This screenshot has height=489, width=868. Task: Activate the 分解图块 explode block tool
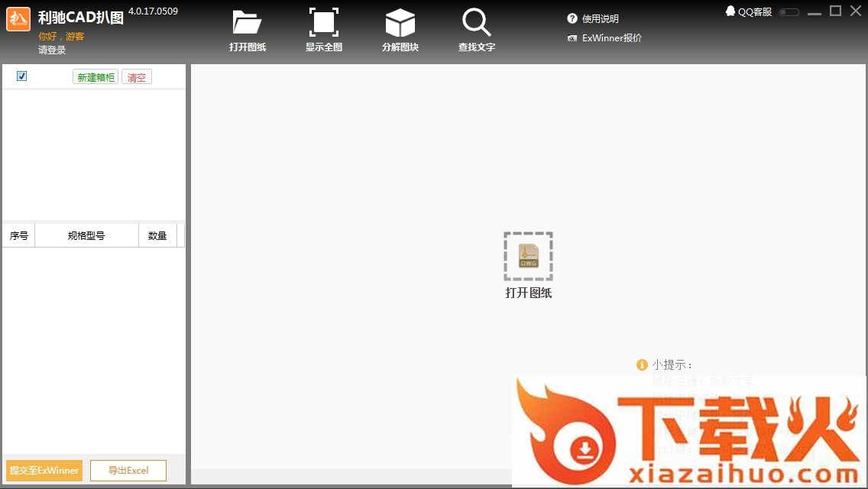point(400,24)
